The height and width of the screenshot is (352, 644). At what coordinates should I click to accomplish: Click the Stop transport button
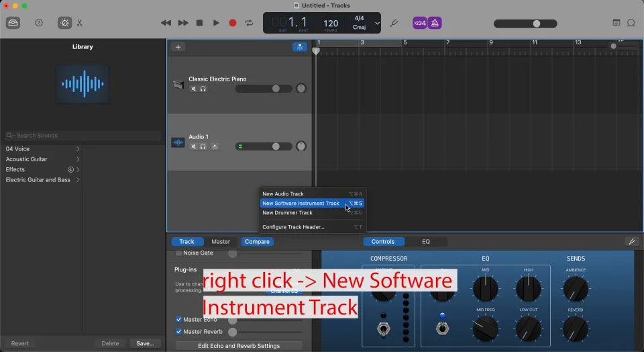pos(200,23)
